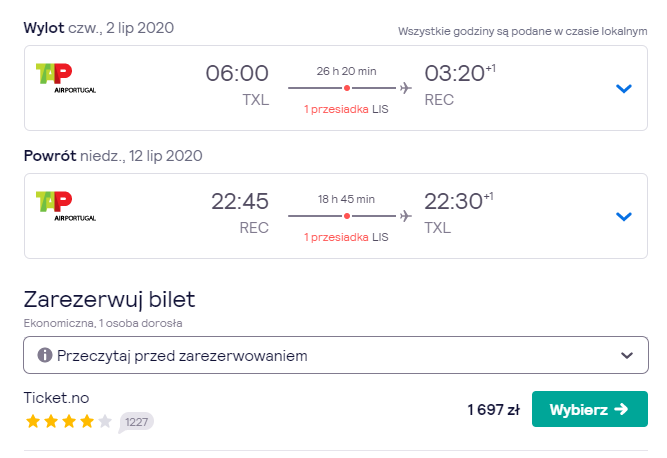The width and height of the screenshot is (667, 458).
Task: Click the airplane icon on the TXL to REC route
Action: point(406,88)
